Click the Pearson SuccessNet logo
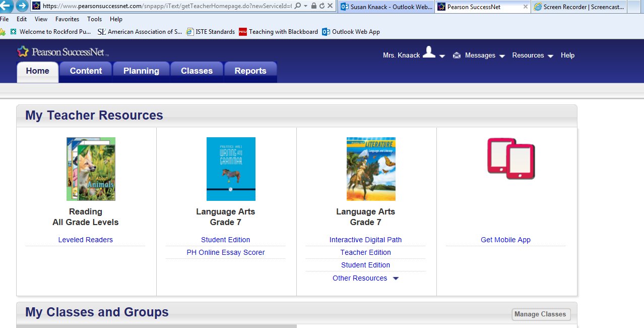The height and width of the screenshot is (328, 644). tap(63, 52)
